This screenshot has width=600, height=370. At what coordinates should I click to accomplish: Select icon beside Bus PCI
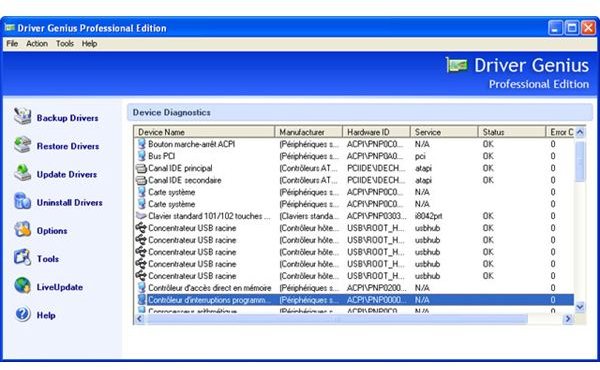point(142,156)
